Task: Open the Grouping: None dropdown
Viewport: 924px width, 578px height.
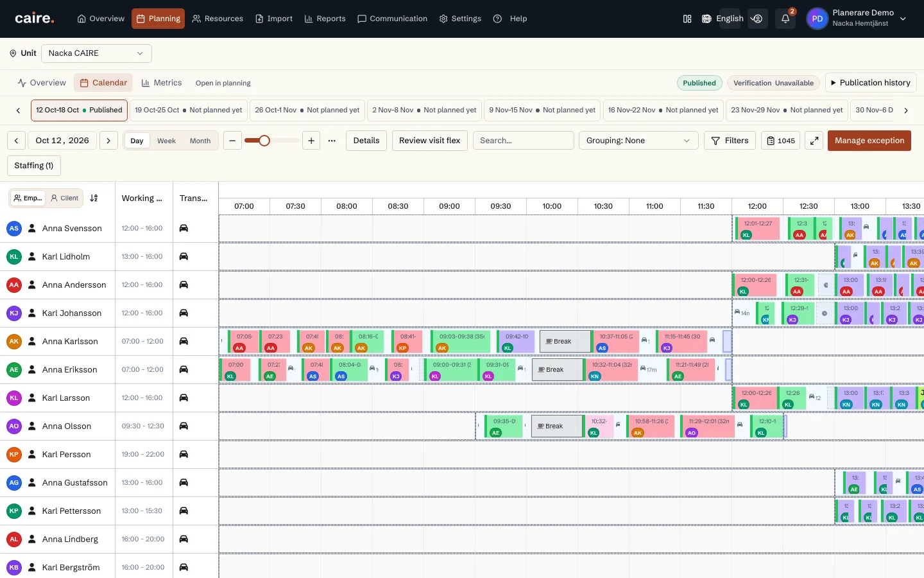Action: click(x=638, y=141)
